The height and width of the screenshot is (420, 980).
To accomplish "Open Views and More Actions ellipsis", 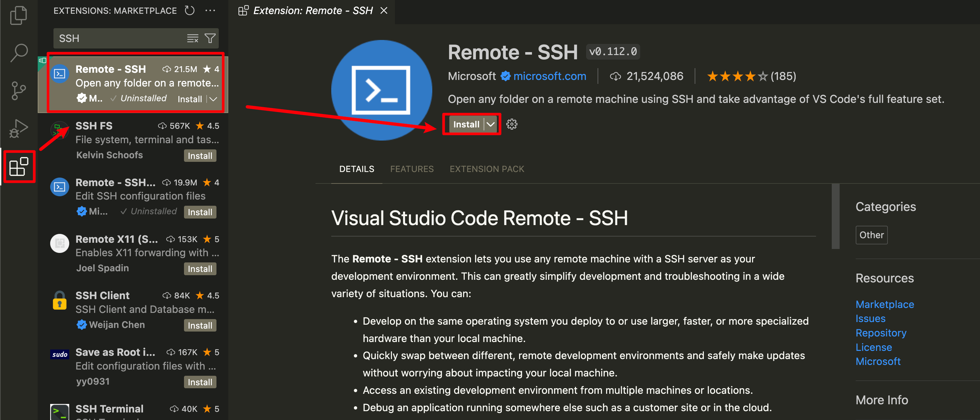I will 210,10.
